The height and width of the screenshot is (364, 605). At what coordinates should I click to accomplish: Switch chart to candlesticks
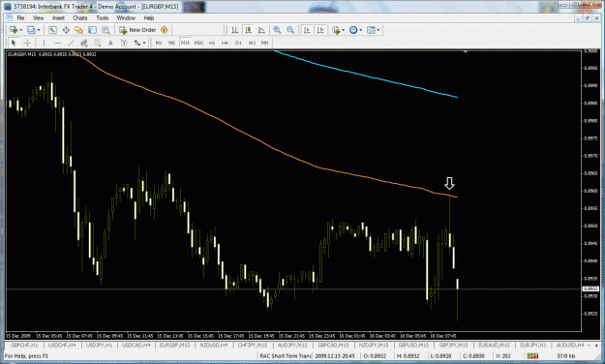(x=248, y=30)
